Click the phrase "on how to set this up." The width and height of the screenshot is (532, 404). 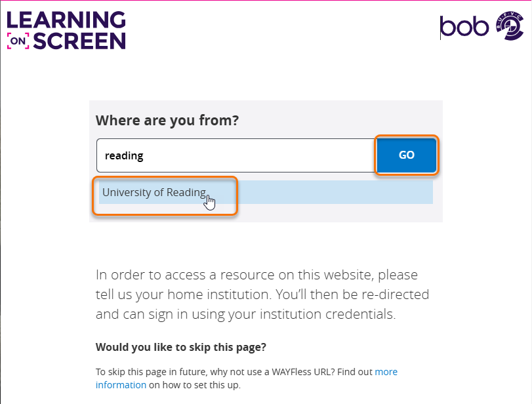195,385
